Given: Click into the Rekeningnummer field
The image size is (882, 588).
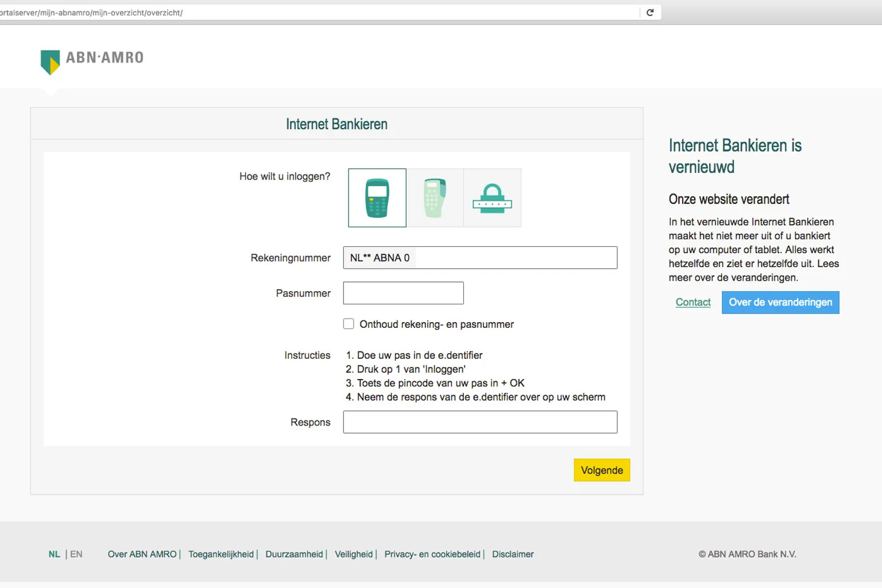Looking at the screenshot, I should pyautogui.click(x=514, y=258).
